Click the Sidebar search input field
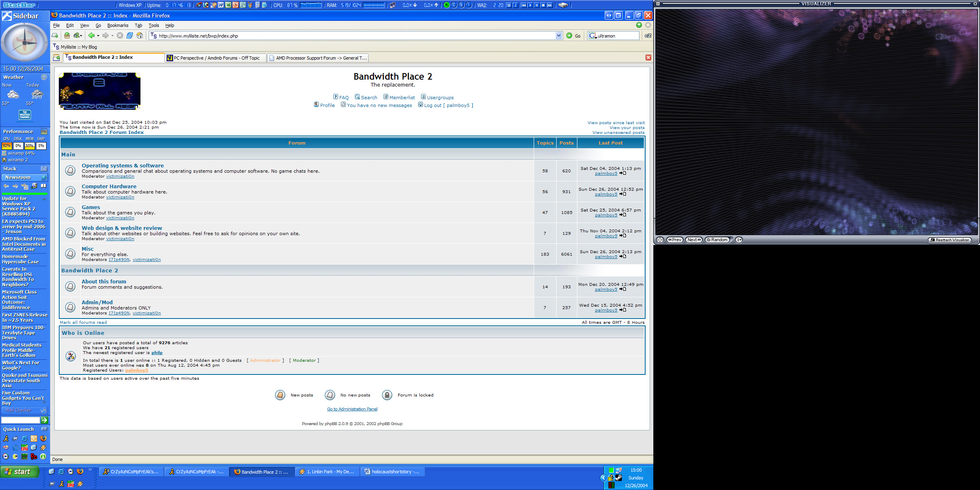980x490 pixels. coord(20,420)
